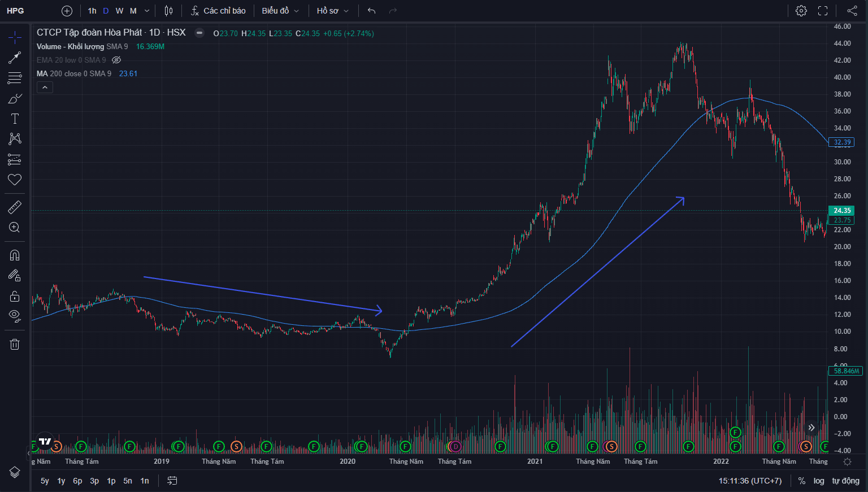Expand the Biểu đồ dropdown
868x492 pixels.
(280, 11)
